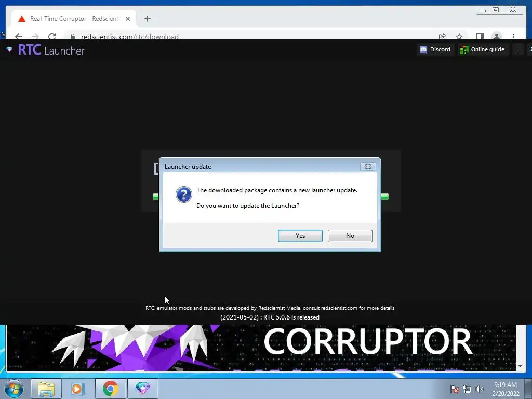532x399 pixels.
Task: Restore down the Chrome window
Action: point(496,10)
